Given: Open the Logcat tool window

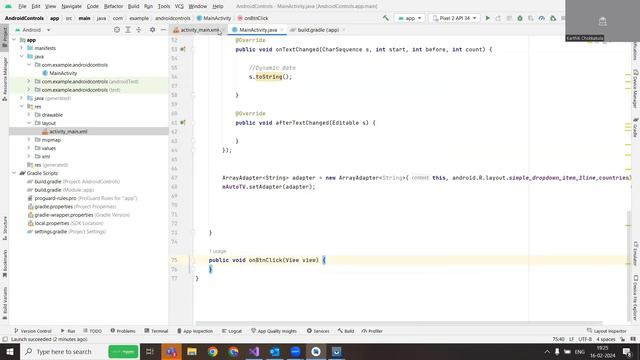Looking at the screenshot, I should [x=232, y=331].
